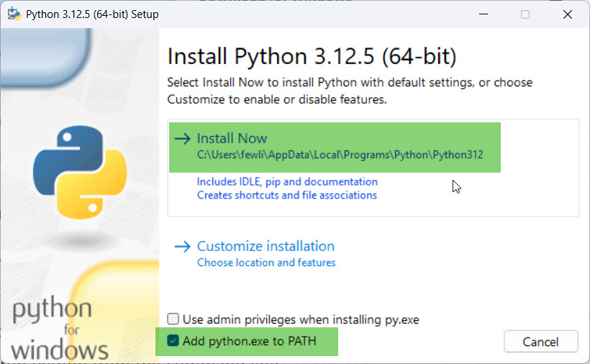Click the Install Now arrow icon

tap(183, 138)
